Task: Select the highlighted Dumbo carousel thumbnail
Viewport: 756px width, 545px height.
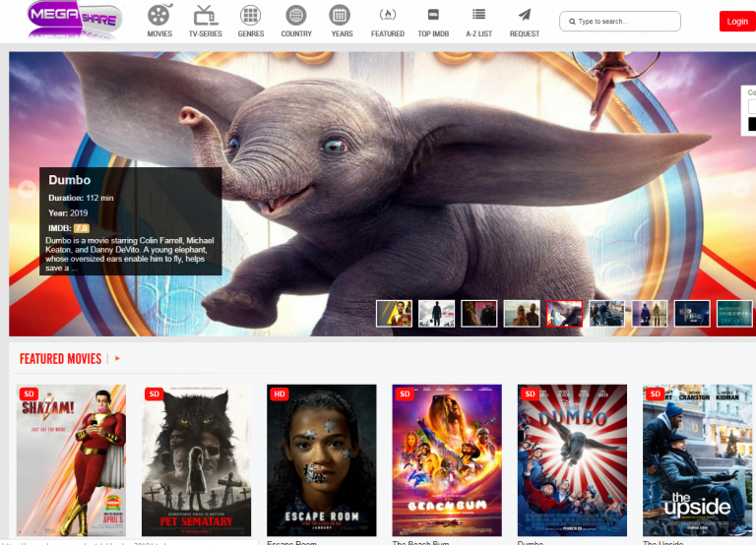Action: [x=564, y=313]
